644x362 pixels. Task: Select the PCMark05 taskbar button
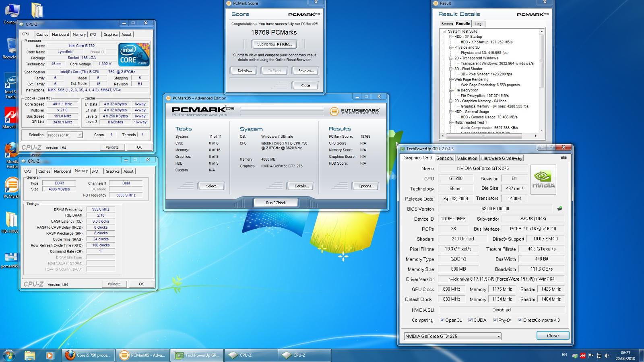click(142, 355)
